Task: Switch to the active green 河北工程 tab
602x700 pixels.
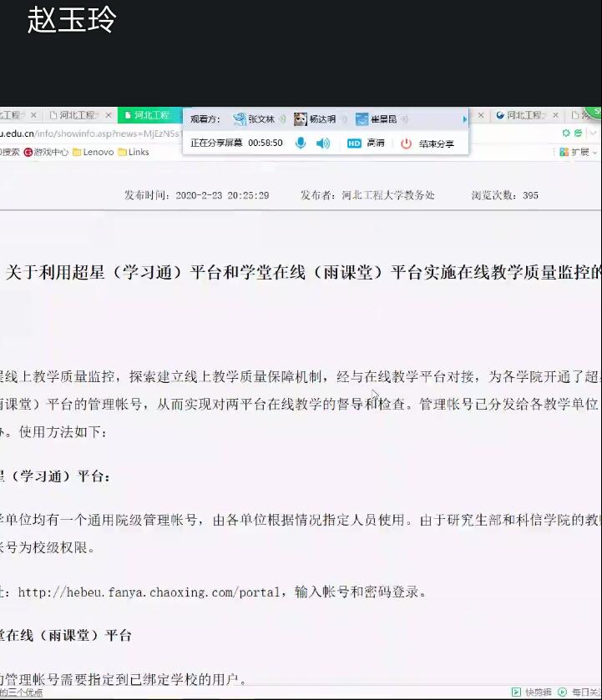Action: (x=149, y=115)
